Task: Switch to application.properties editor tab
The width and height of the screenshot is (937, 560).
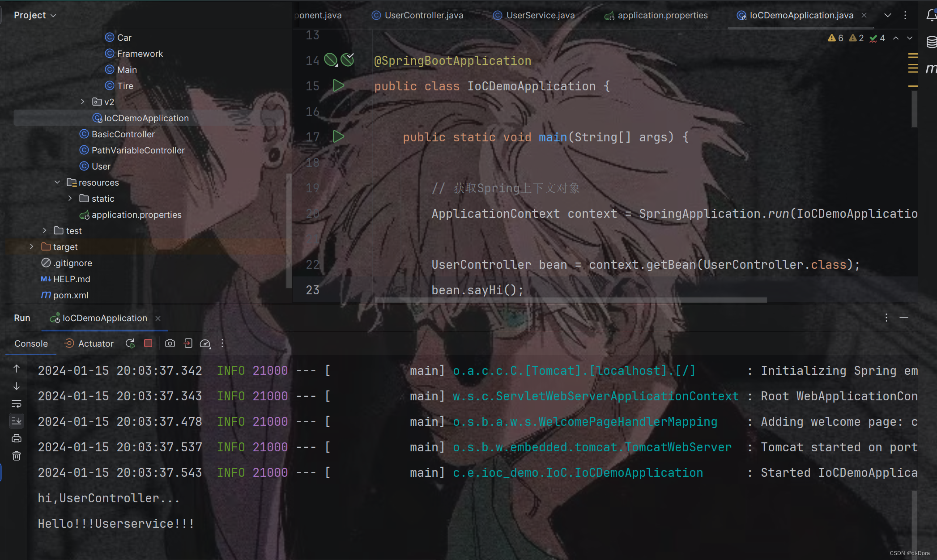Action: point(656,15)
